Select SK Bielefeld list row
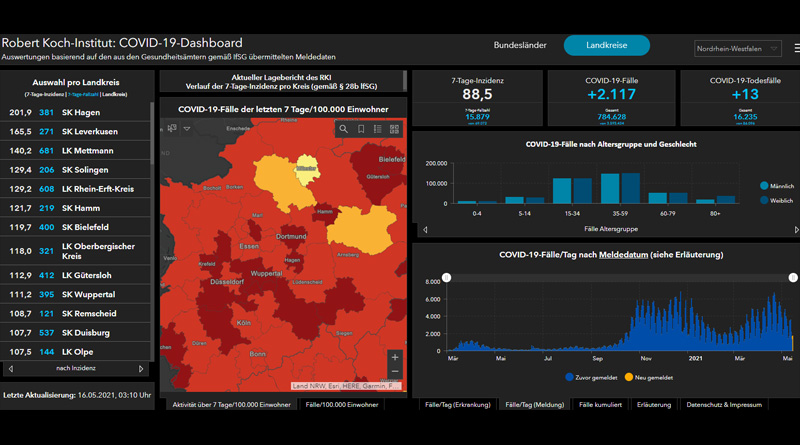Viewport: 800px width, 445px height. pyautogui.click(x=76, y=227)
